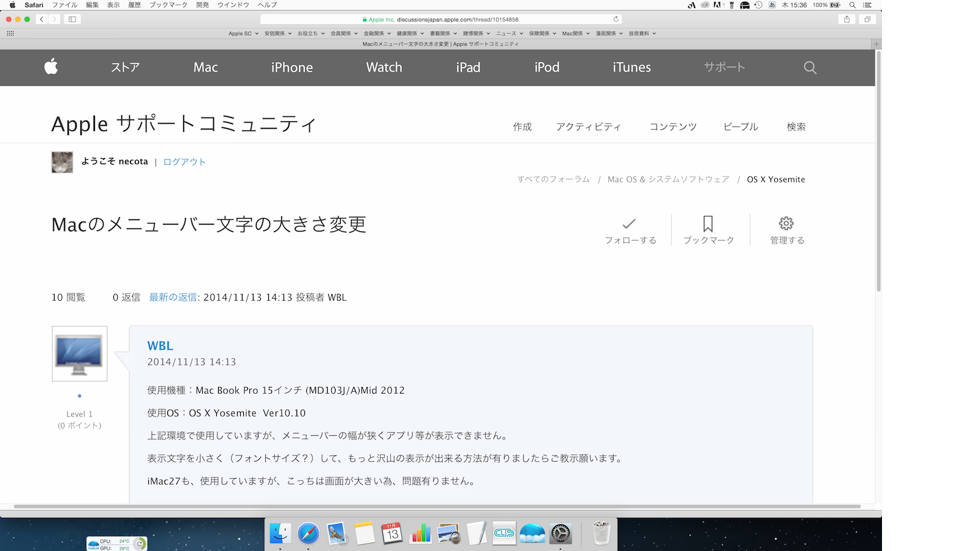Click the ログアウト link
Viewport: 980px width, 551px height.
point(184,162)
